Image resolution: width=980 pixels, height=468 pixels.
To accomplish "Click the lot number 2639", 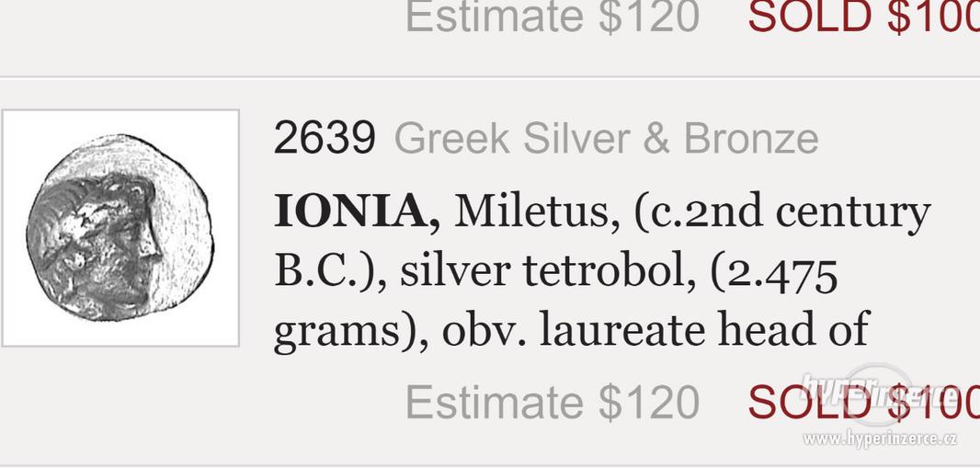I will [x=325, y=138].
